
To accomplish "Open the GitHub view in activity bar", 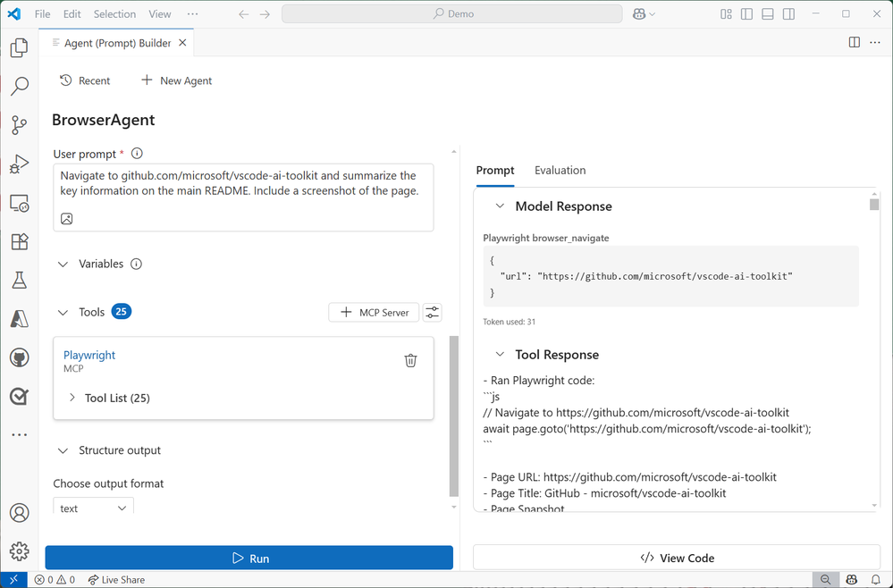I will [20, 357].
